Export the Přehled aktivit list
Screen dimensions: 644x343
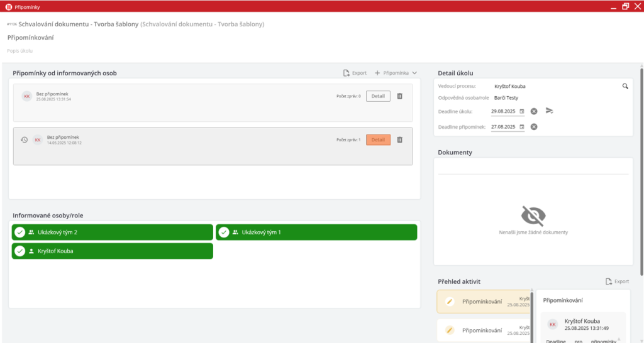[x=617, y=282]
